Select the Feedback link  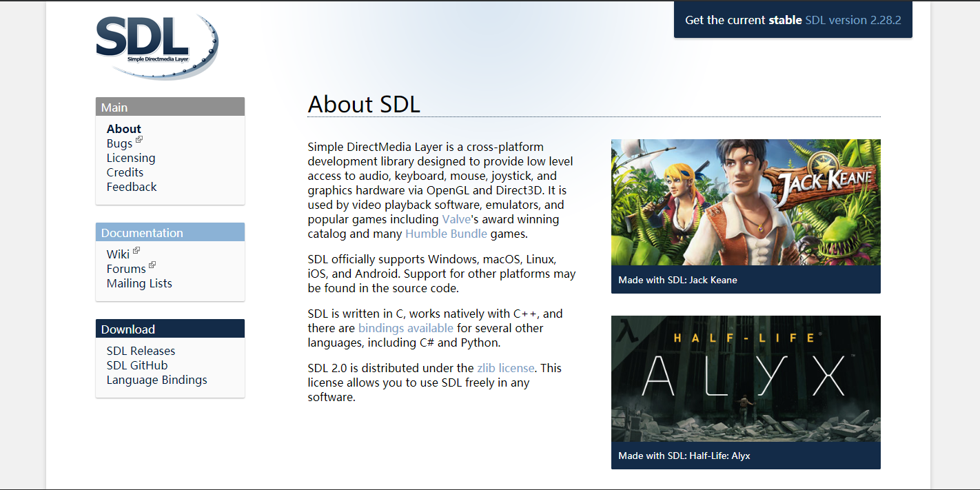tap(132, 187)
